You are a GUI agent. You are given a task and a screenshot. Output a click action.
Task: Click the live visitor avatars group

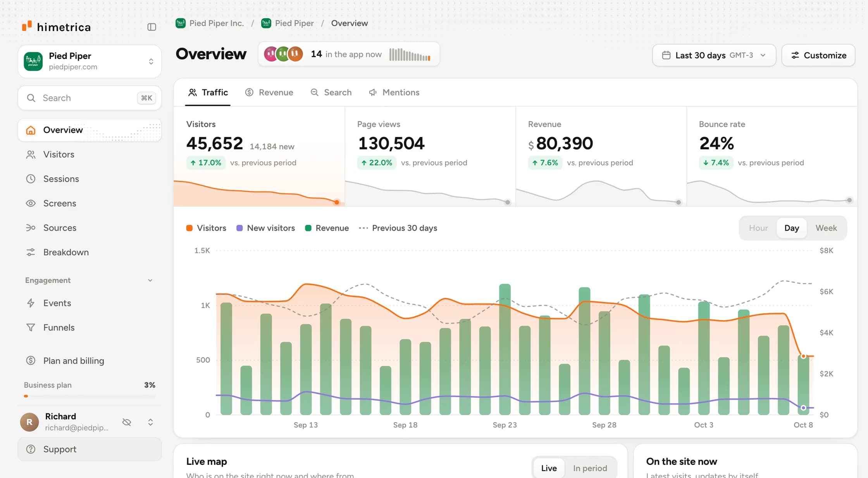pos(283,54)
